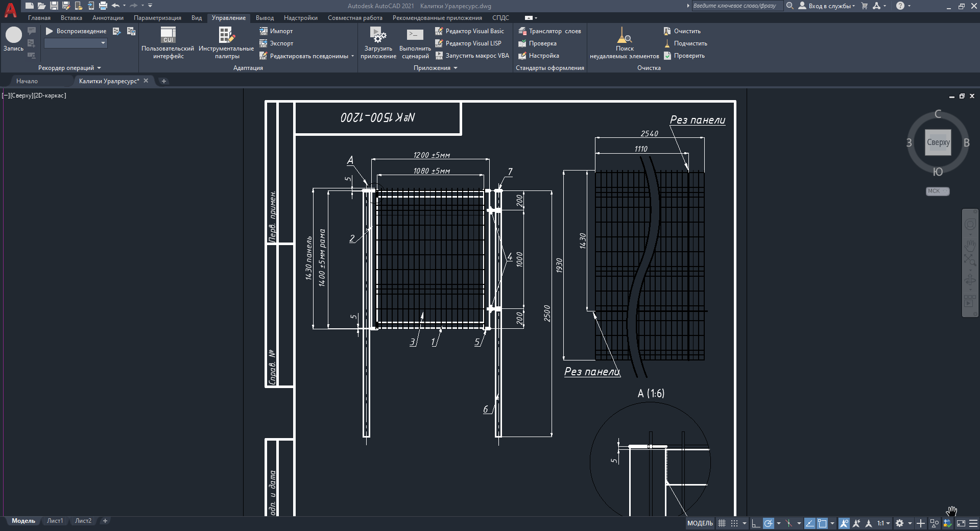Click the New drawing icon in quick access toolbar
The height and width of the screenshot is (531, 980).
tap(30, 6)
